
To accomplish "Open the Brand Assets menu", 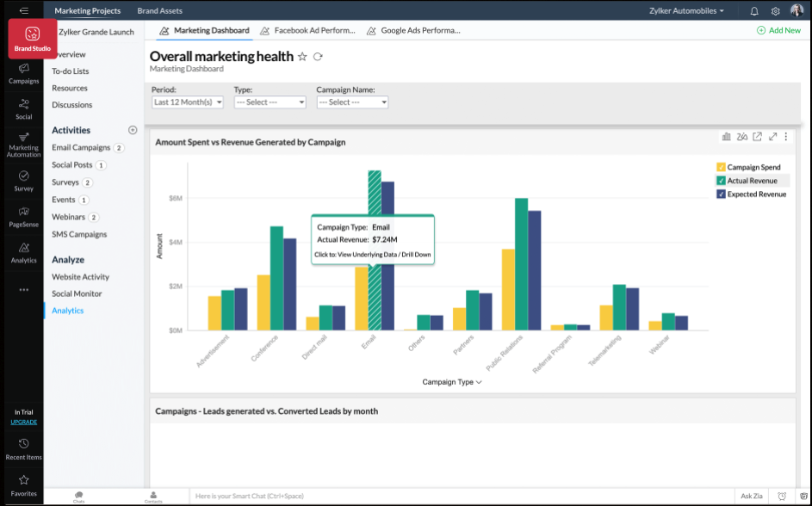I will click(160, 11).
